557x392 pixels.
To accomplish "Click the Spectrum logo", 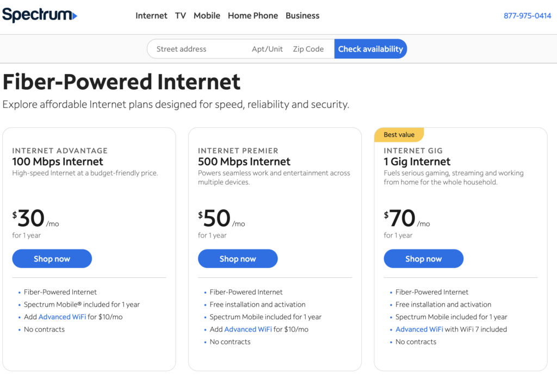I will point(39,15).
